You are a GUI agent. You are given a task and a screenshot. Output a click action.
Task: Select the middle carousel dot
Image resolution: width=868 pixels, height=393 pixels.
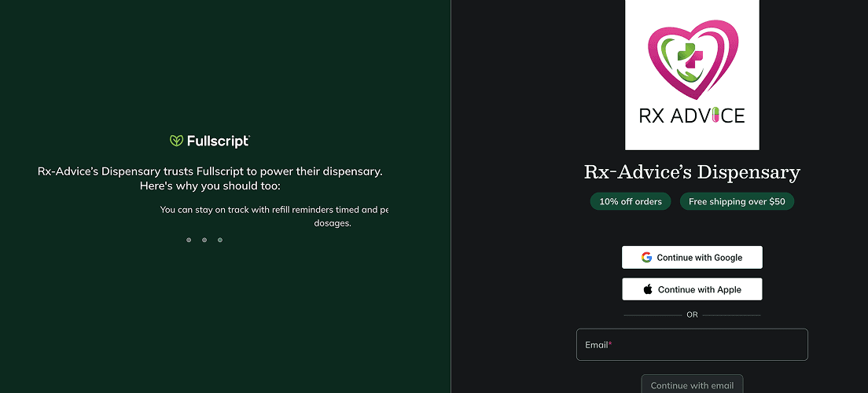204,240
